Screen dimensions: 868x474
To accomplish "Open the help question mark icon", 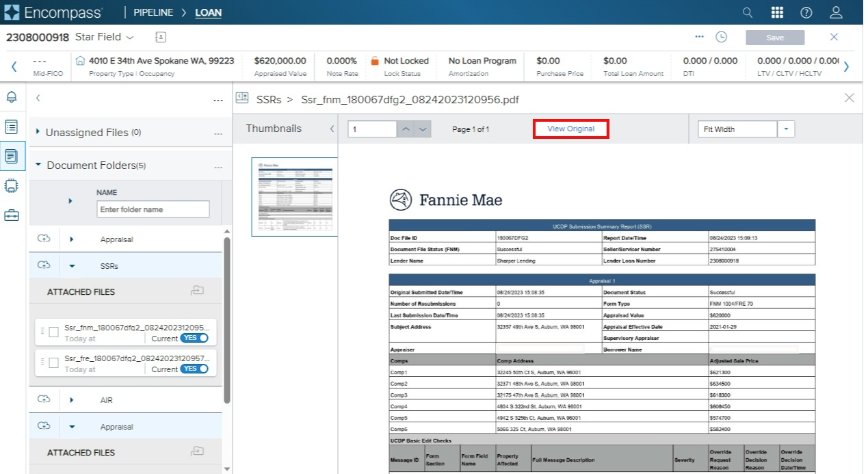I will coord(806,12).
